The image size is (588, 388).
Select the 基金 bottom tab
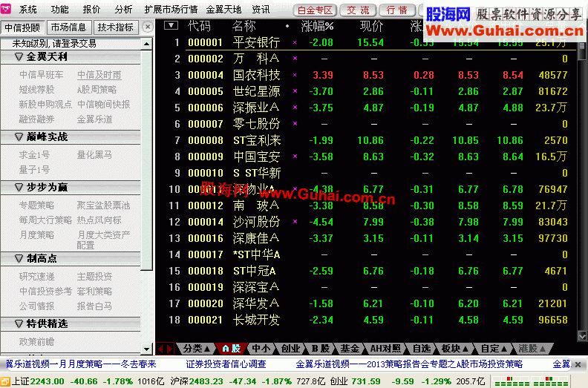[350, 349]
